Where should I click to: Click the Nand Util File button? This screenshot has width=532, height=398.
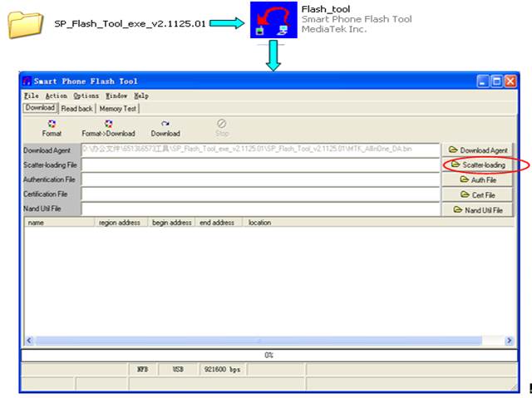(477, 210)
